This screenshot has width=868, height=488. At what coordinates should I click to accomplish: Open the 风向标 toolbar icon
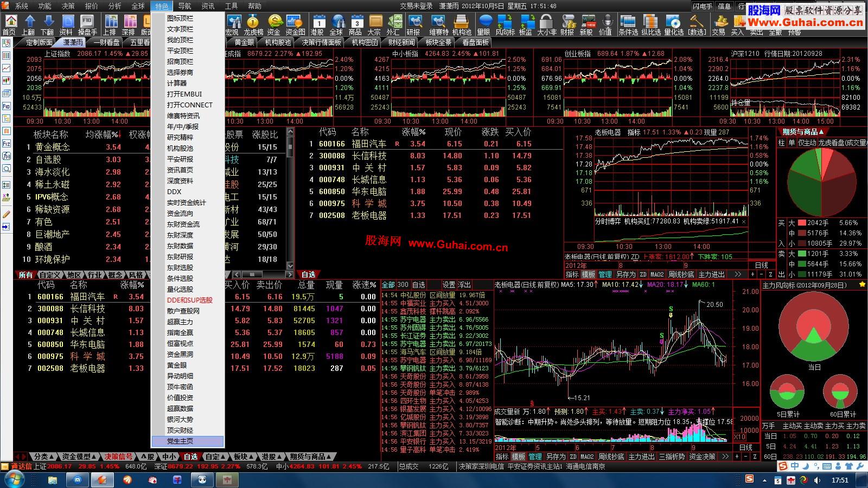pos(505,25)
